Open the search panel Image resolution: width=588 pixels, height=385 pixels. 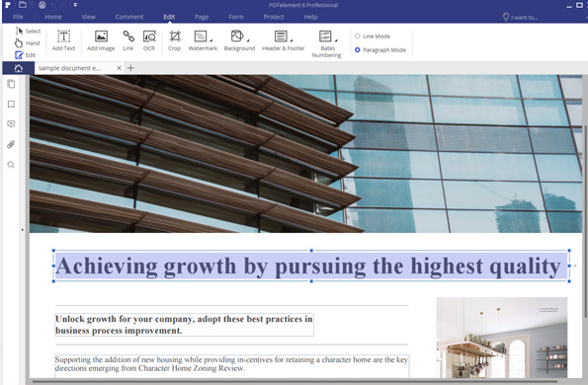coord(11,165)
